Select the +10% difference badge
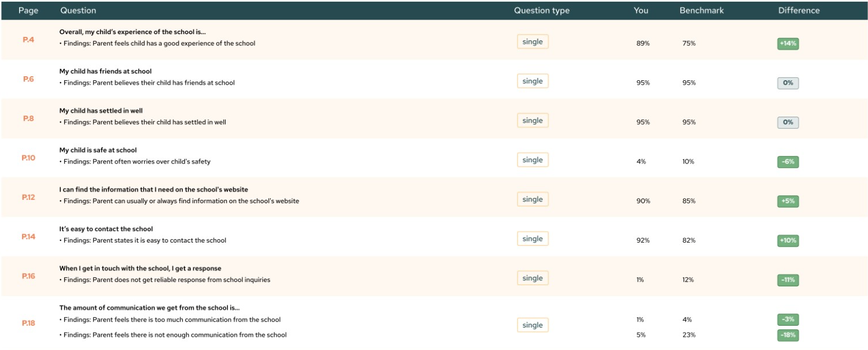 click(x=788, y=241)
